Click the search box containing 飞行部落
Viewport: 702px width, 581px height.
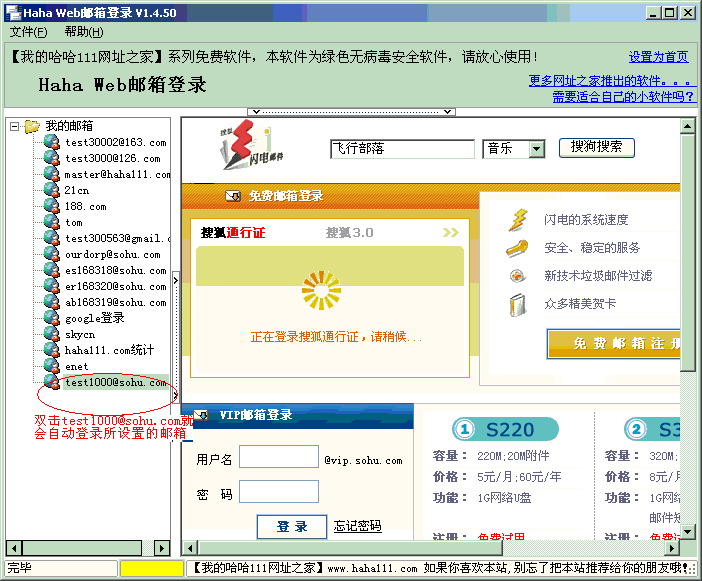coord(402,149)
